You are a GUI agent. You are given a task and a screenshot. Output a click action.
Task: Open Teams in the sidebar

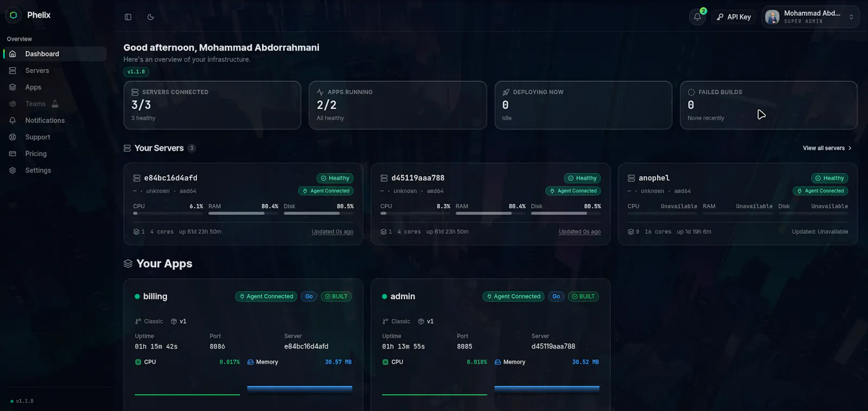tap(55, 104)
